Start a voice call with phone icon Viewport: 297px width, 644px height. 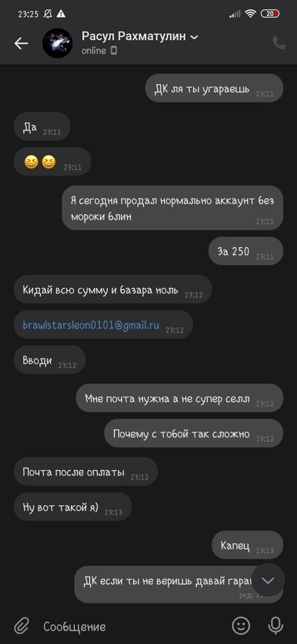(x=279, y=43)
